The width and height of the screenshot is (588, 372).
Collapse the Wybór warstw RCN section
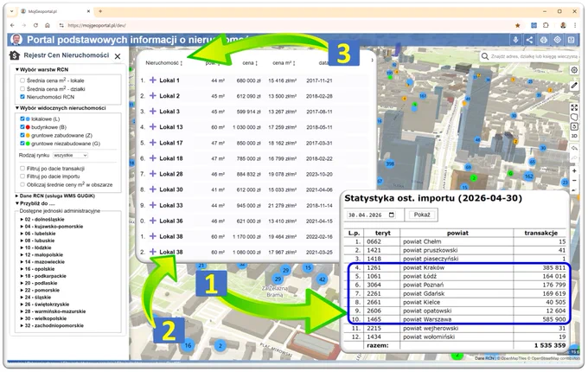pyautogui.click(x=42, y=70)
